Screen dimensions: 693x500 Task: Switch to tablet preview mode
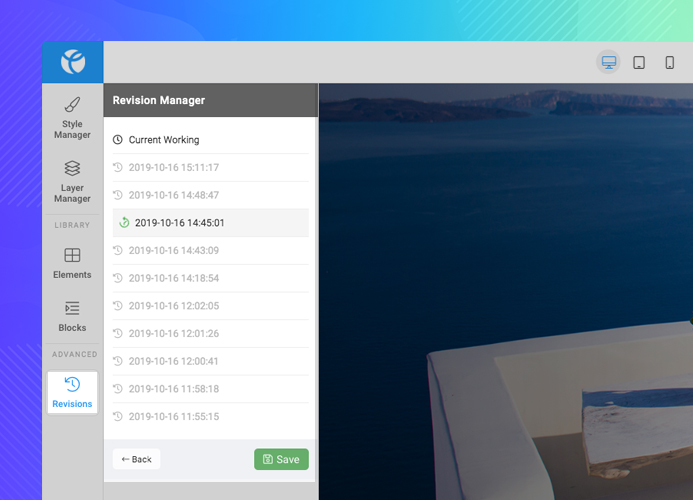click(639, 62)
